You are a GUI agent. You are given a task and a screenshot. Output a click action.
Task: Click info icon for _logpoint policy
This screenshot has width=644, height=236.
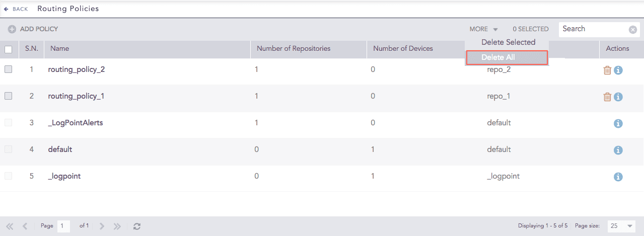tap(618, 177)
